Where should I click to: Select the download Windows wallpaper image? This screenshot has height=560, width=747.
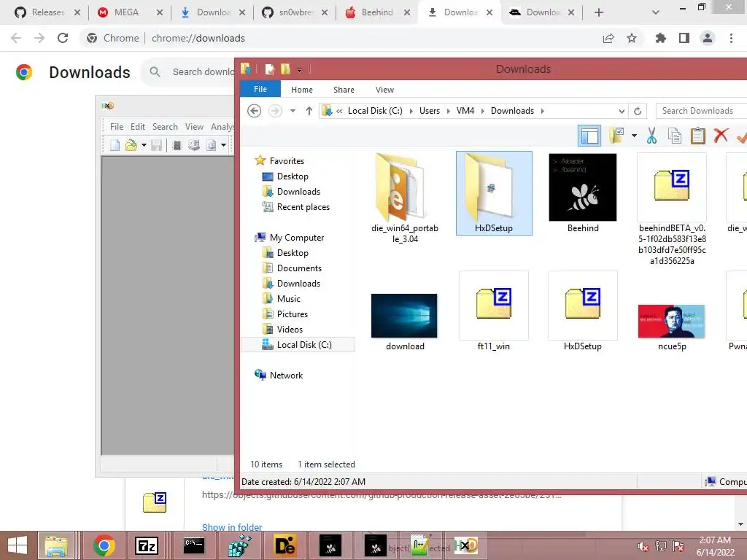(x=404, y=322)
